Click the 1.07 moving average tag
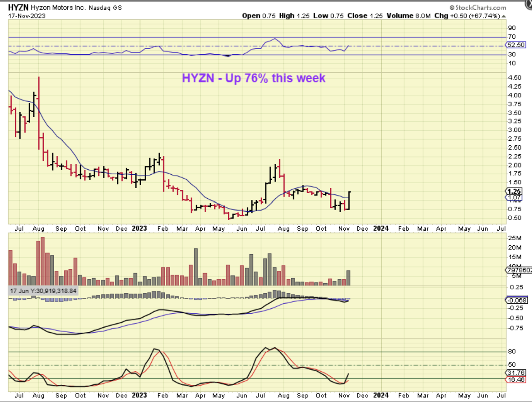This screenshot has width=532, height=402. pyautogui.click(x=514, y=197)
